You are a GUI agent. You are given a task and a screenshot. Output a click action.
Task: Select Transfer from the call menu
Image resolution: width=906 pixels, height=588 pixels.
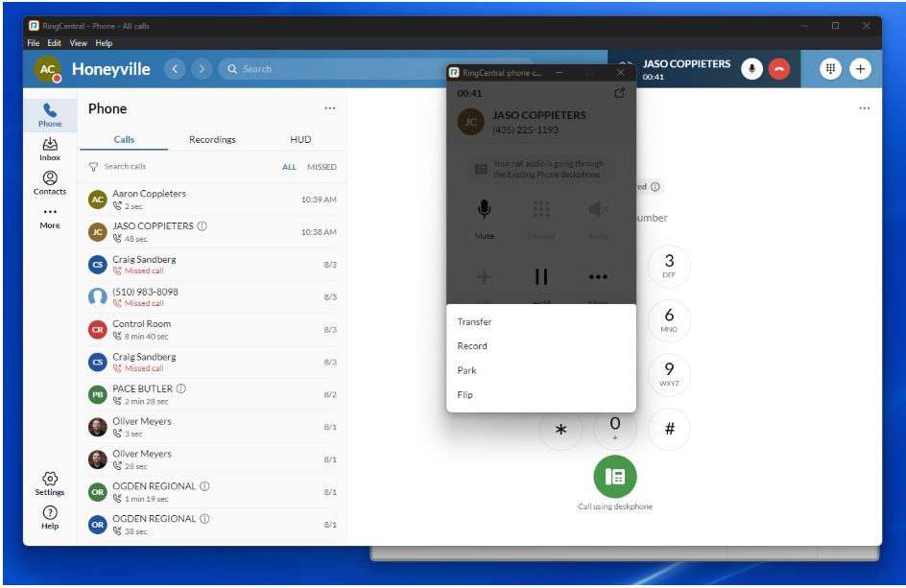click(541, 321)
